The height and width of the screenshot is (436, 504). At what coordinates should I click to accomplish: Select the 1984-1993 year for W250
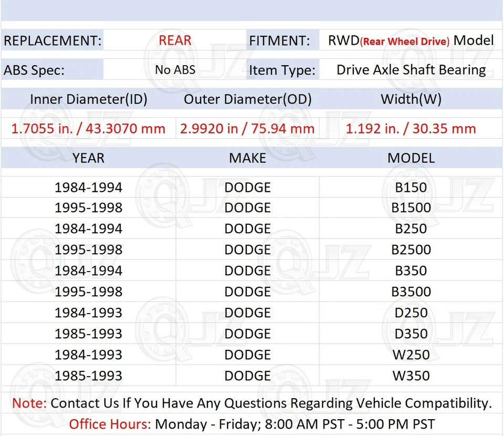click(x=88, y=355)
